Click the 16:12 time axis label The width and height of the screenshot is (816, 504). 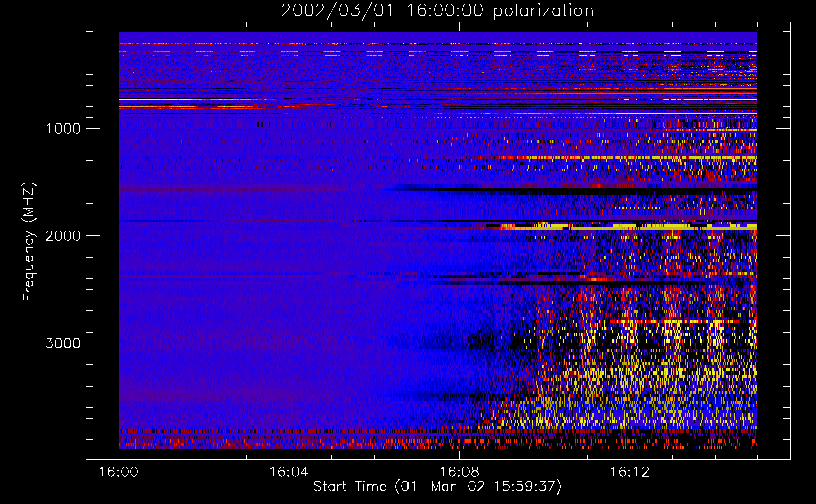click(x=629, y=472)
